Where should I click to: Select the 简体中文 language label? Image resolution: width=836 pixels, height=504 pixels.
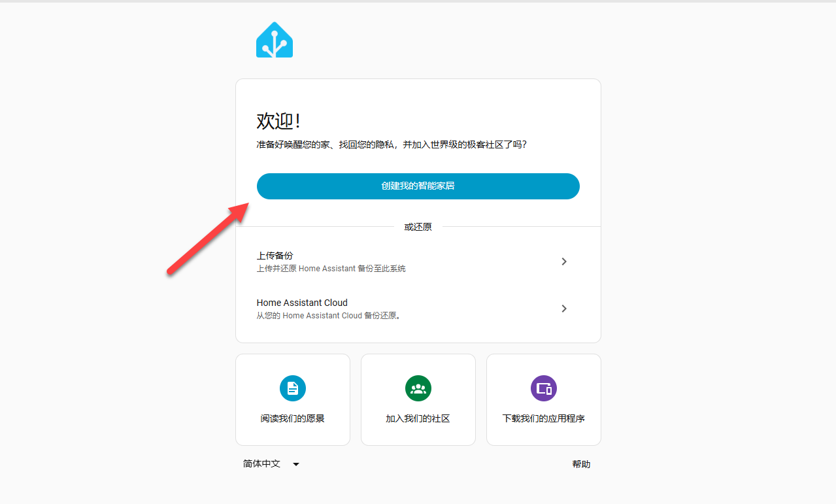pyautogui.click(x=261, y=464)
